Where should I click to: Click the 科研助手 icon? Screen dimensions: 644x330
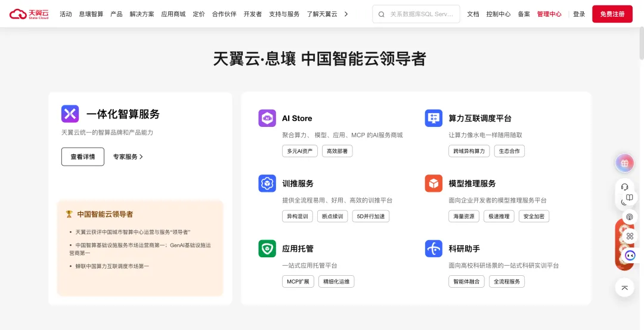point(434,249)
